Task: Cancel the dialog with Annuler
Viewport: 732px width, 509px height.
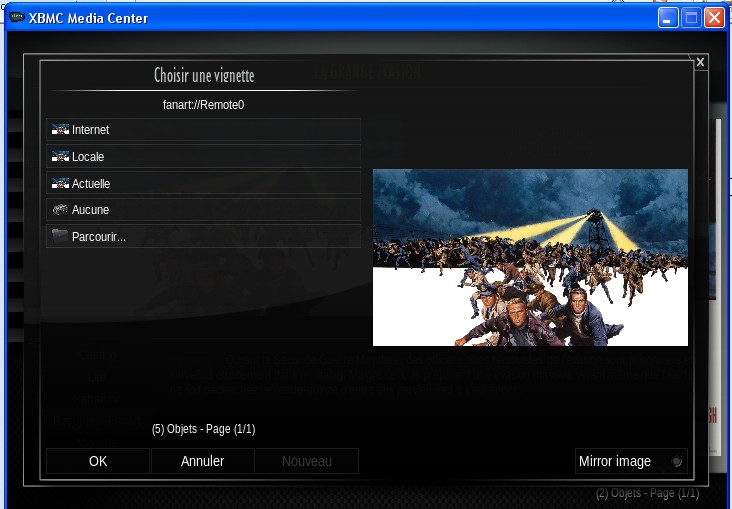Action: (x=203, y=461)
